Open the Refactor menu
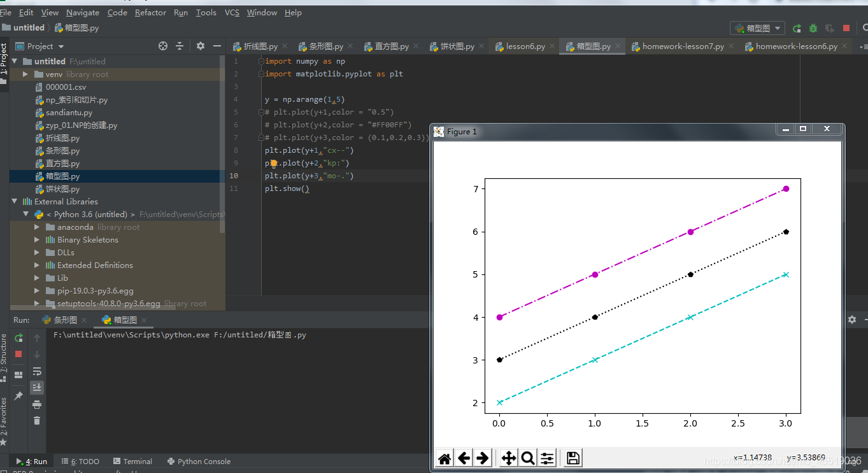 (150, 12)
